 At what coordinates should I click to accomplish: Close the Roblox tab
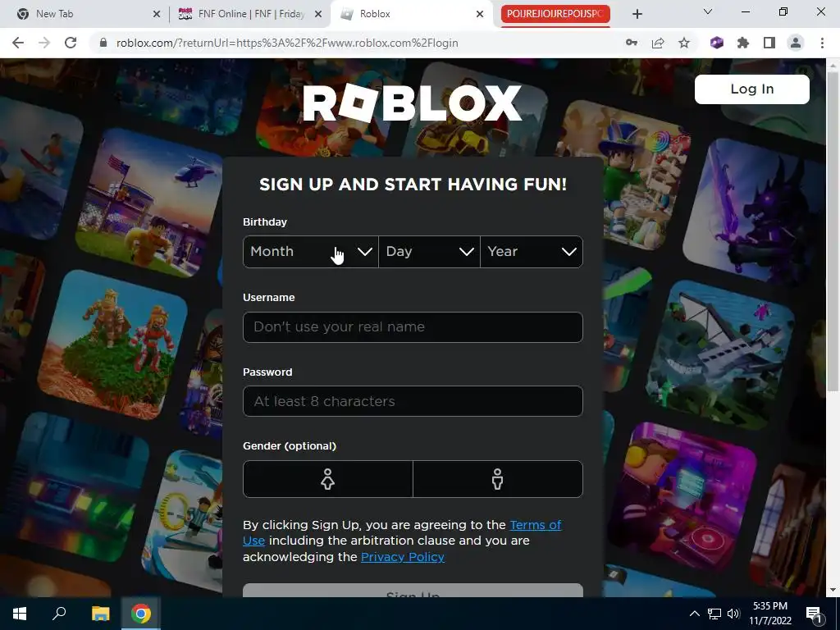[x=480, y=14]
